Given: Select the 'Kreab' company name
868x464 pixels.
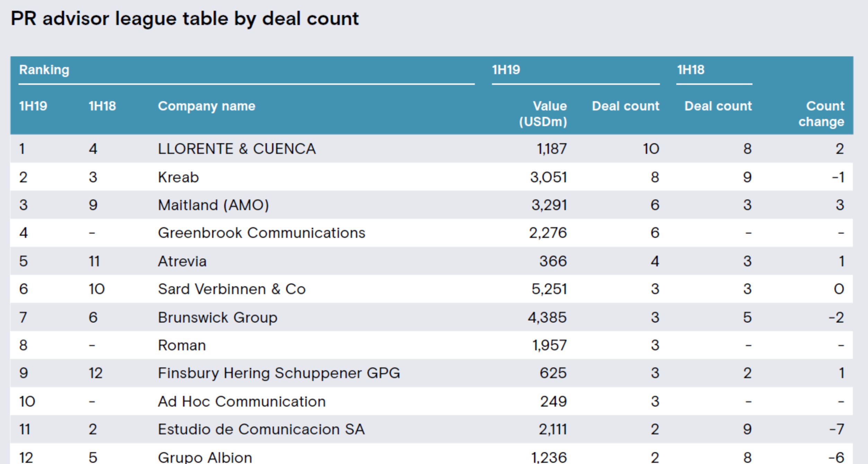Looking at the screenshot, I should 178,177.
